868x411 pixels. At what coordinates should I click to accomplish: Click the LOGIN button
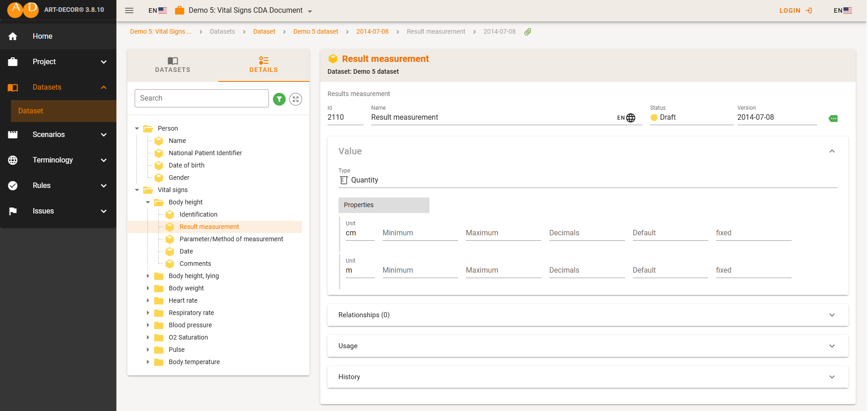point(795,10)
